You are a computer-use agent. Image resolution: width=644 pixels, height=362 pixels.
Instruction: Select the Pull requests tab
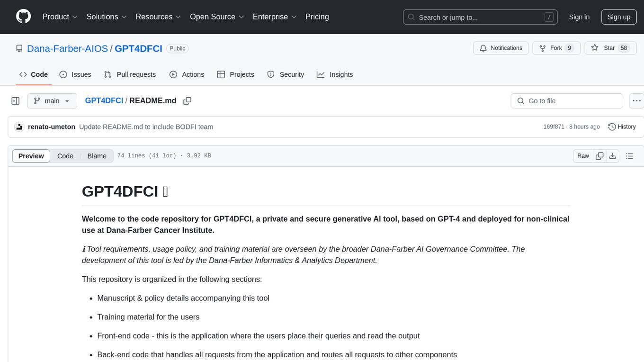pyautogui.click(x=130, y=74)
